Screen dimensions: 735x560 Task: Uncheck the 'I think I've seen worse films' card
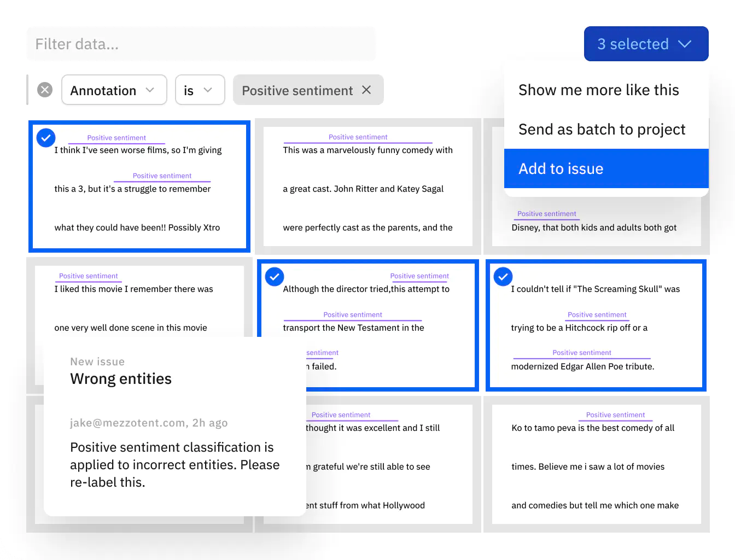tap(46, 137)
